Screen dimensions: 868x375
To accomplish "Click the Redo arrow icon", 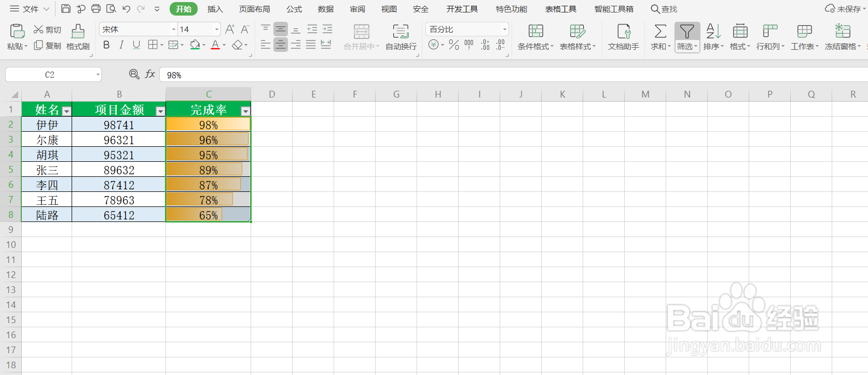I will [x=141, y=9].
